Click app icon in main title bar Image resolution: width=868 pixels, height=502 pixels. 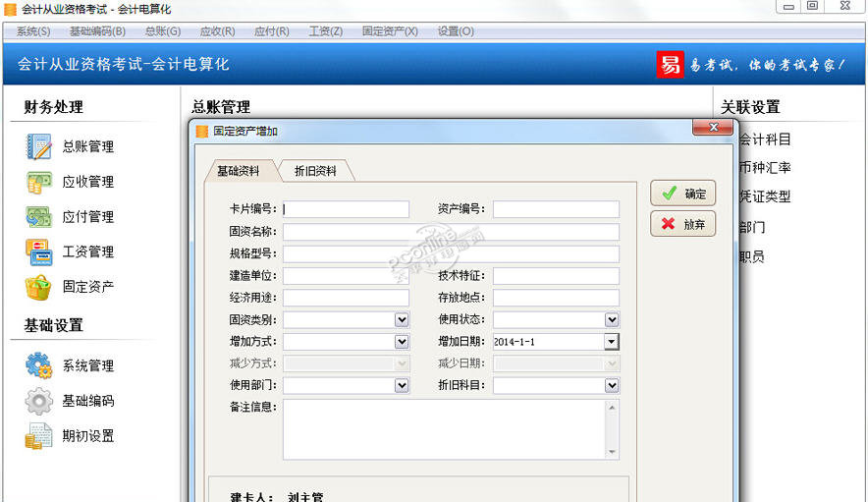coord(11,9)
